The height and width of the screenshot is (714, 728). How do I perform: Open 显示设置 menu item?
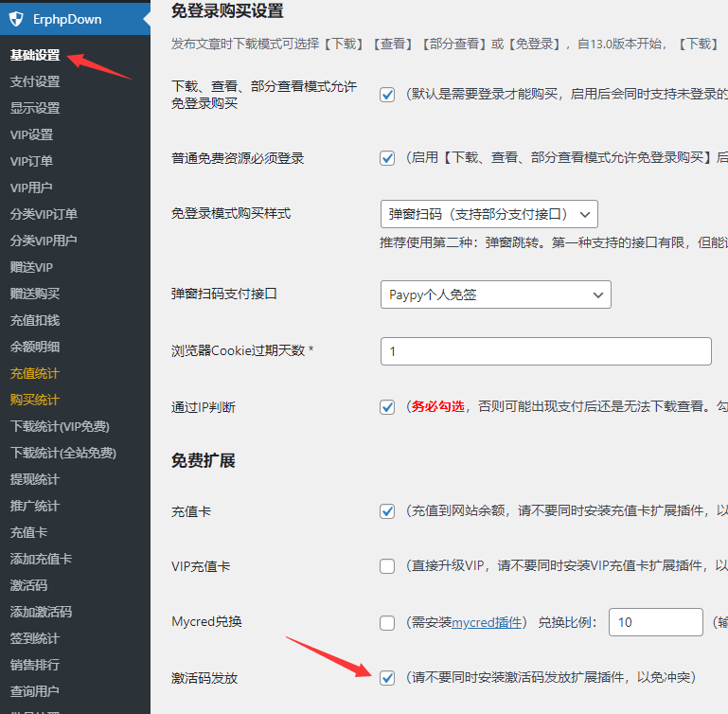click(35, 108)
